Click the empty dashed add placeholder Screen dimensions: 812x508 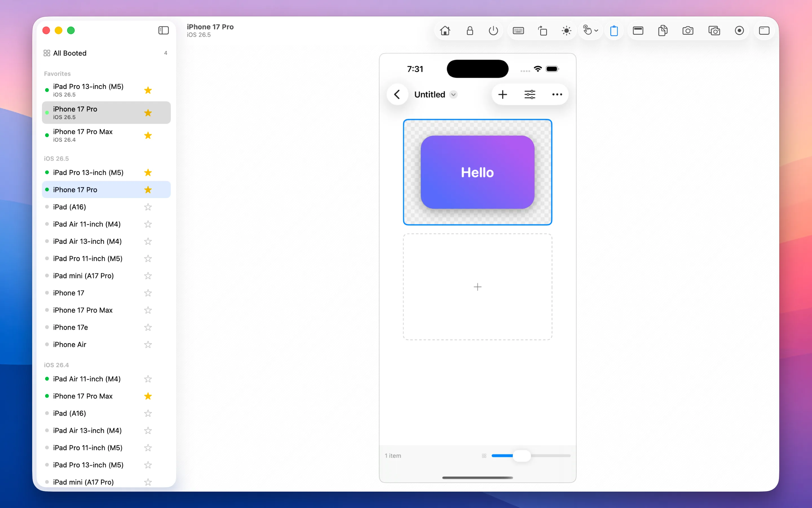pyautogui.click(x=477, y=286)
